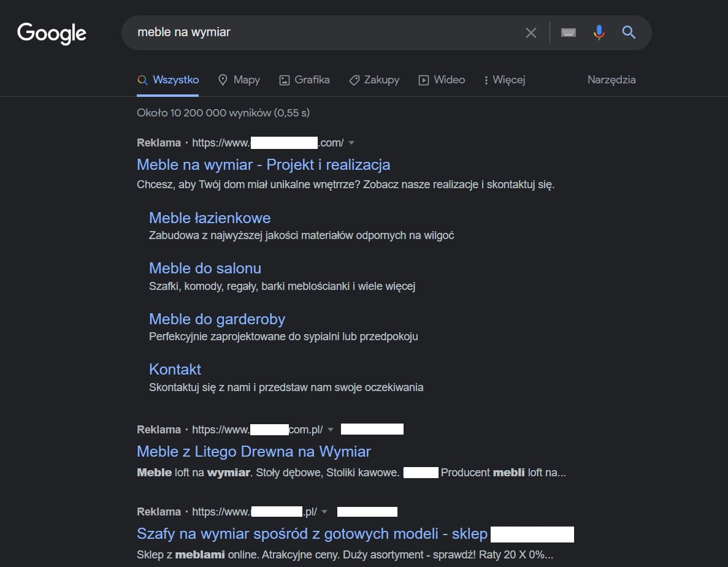The width and height of the screenshot is (728, 567).
Task: Click description "Zabudowa z najwyższej jakości materiałów"
Action: (x=301, y=236)
